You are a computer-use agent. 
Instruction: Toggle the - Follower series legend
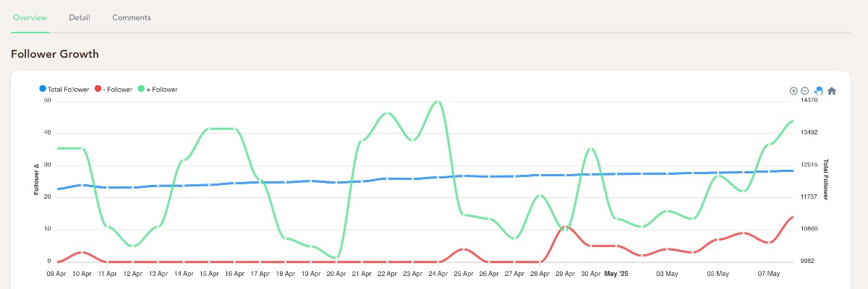pos(114,90)
